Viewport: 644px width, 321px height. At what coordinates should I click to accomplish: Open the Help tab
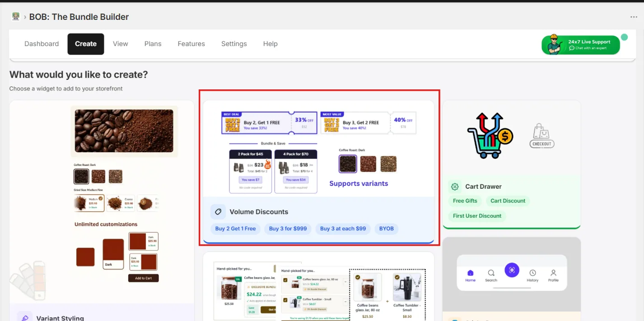[x=271, y=44]
